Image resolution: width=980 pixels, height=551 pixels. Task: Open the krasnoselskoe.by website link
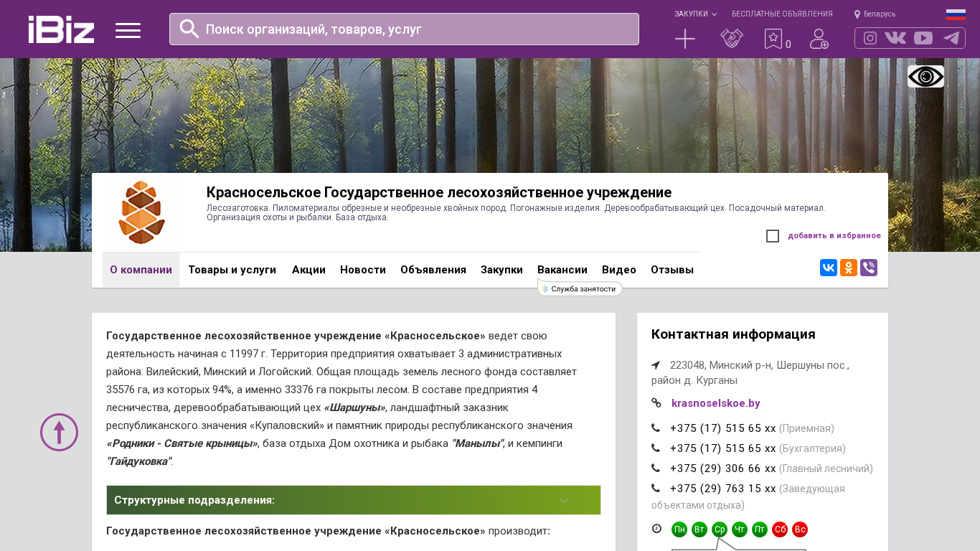click(715, 403)
